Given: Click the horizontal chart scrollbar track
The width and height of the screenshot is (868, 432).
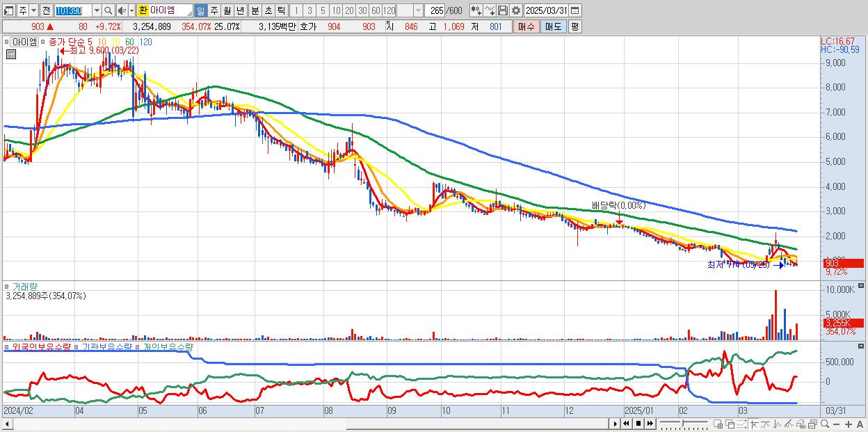Looking at the screenshot, I should (310, 424).
